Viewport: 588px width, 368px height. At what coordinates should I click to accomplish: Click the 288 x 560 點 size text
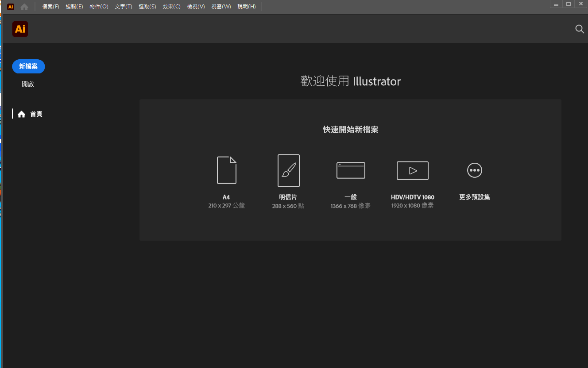pos(288,206)
